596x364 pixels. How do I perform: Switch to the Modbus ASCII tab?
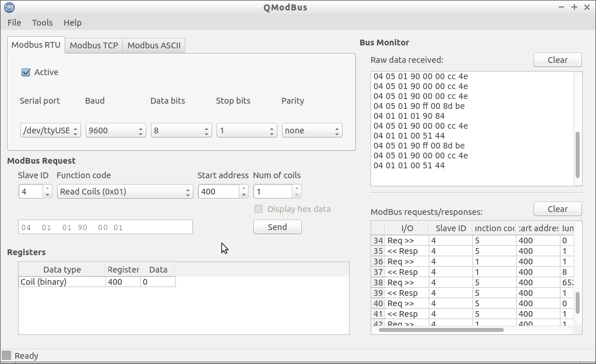point(154,45)
